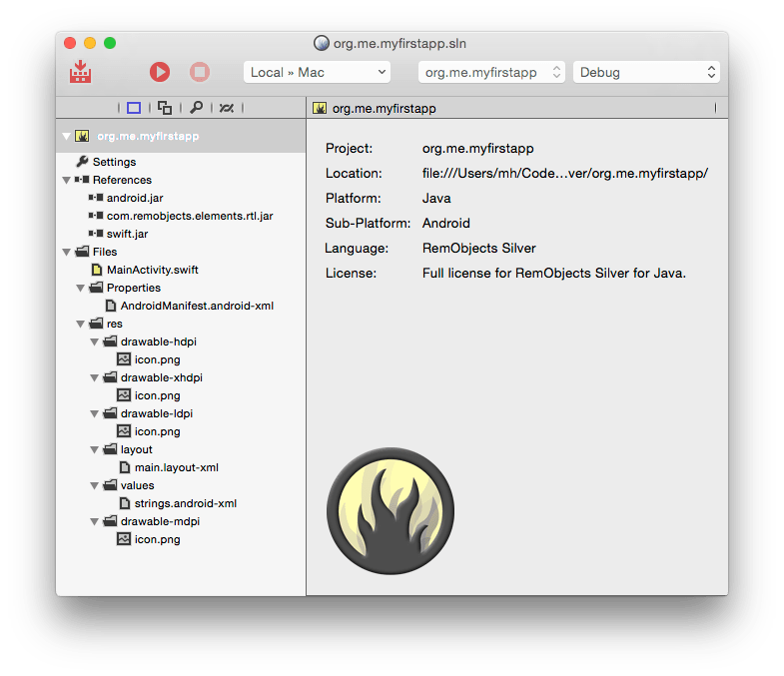The image size is (784, 676).
Task: Collapse the layout folder triangle
Action: pos(94,450)
